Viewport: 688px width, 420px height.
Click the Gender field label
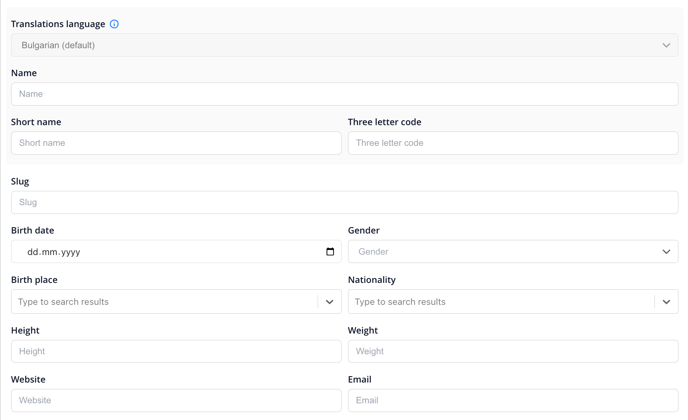pyautogui.click(x=363, y=230)
